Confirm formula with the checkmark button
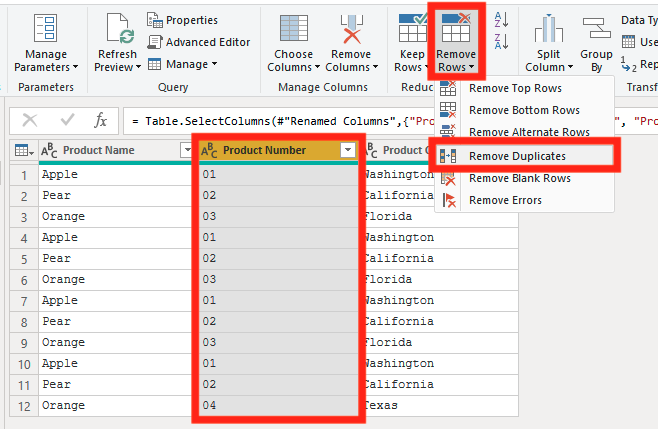658x429 pixels. [x=67, y=121]
